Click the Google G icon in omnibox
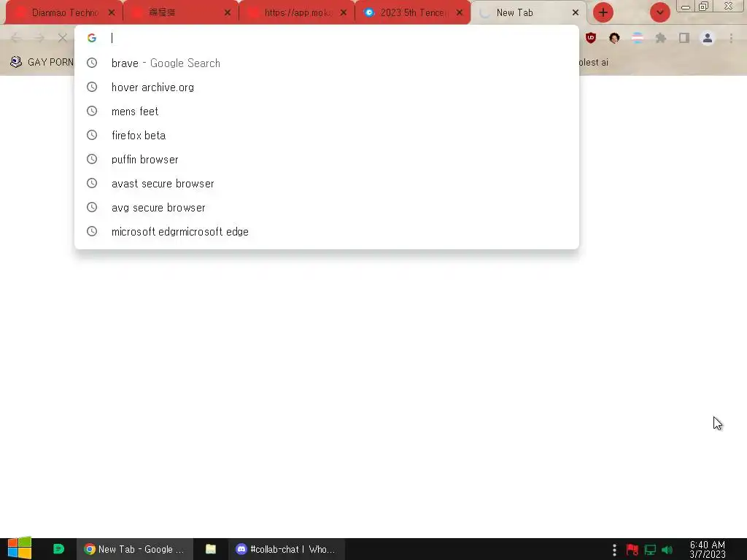Screen dimensions: 747x560 (92, 38)
